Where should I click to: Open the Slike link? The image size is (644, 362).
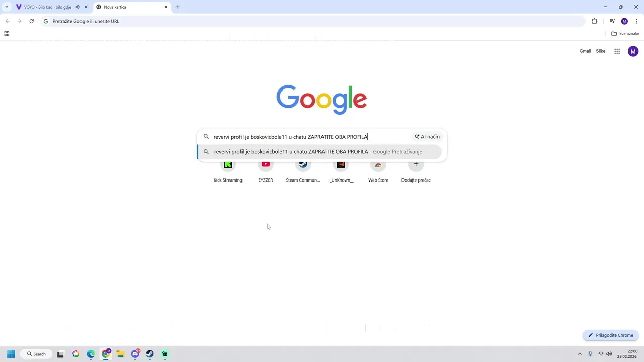(601, 51)
